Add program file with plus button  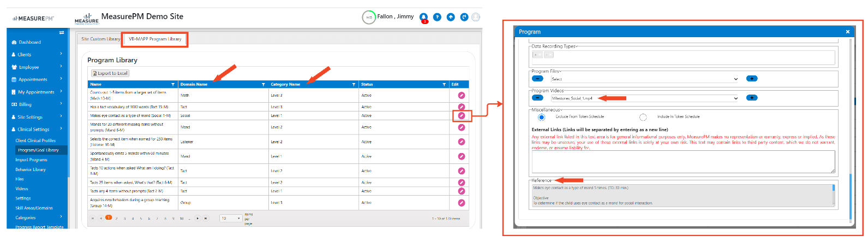pos(752,79)
